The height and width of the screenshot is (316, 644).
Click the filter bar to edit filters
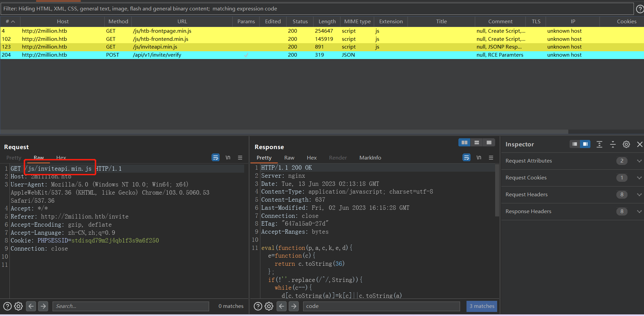pos(317,9)
